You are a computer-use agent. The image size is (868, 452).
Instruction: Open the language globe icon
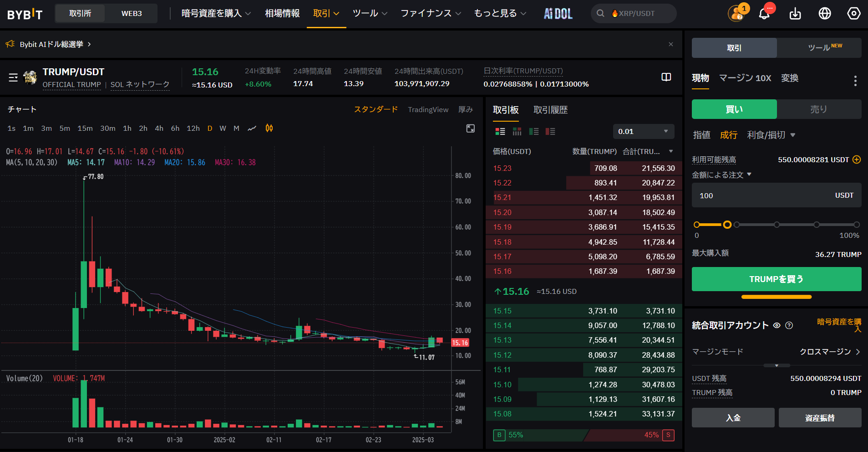pos(825,14)
